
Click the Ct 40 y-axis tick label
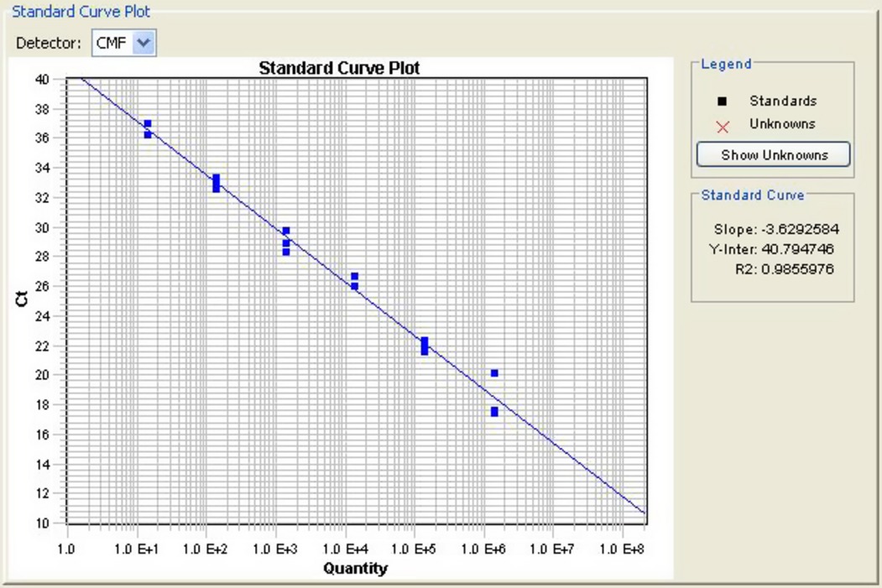[x=42, y=79]
